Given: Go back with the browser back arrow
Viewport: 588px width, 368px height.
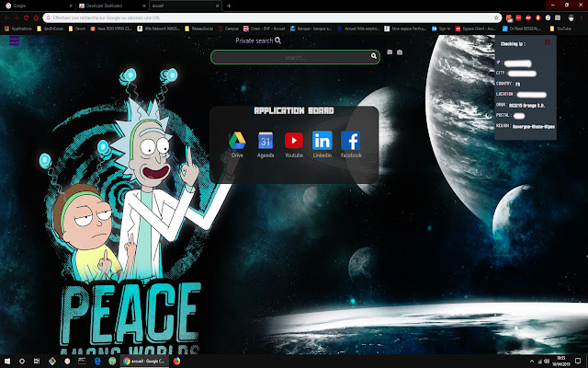Looking at the screenshot, I should pyautogui.click(x=6, y=17).
